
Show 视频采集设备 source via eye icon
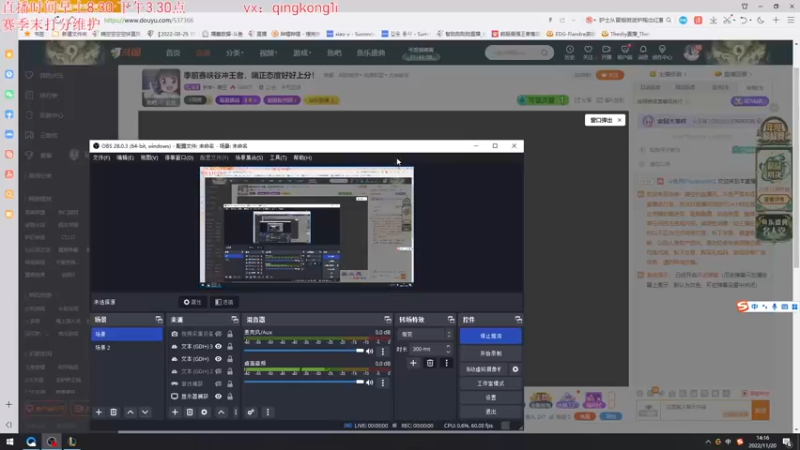coord(218,334)
